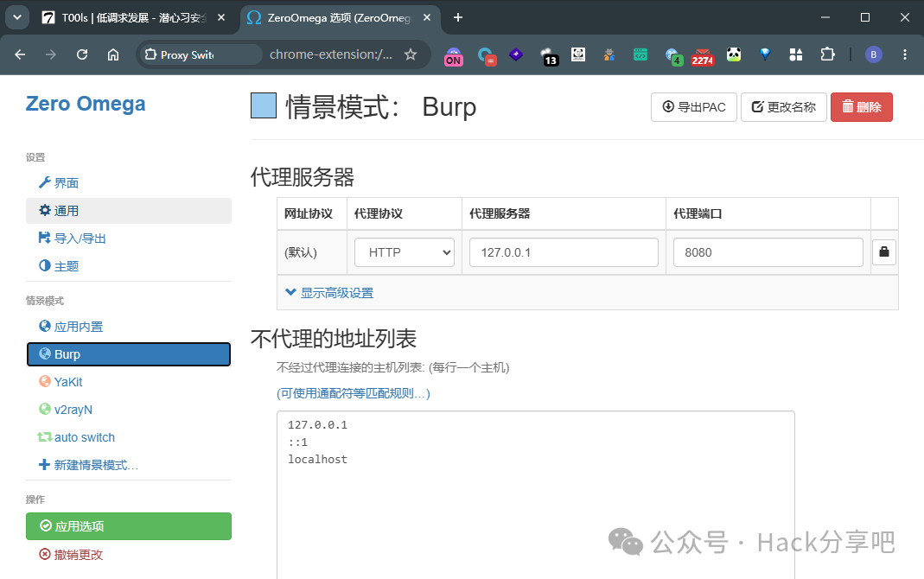Open the green code window extension
Image resolution: width=924 pixels, height=579 pixels.
pyautogui.click(x=640, y=54)
